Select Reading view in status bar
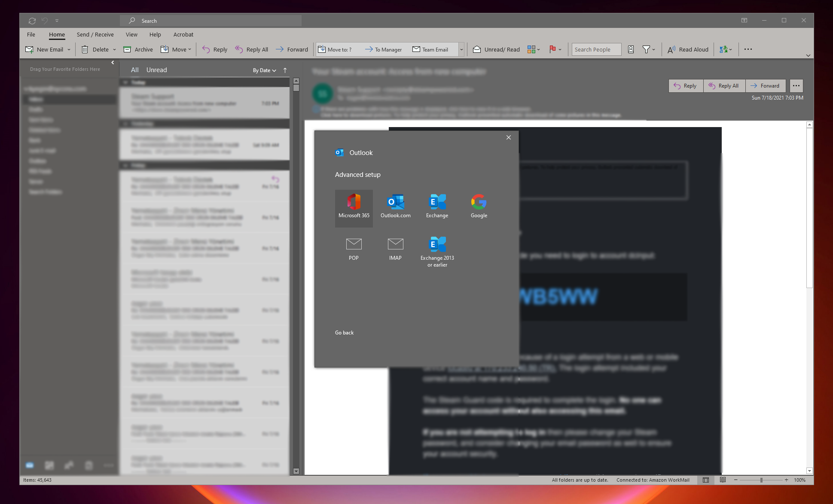The image size is (833, 504). [x=723, y=480]
